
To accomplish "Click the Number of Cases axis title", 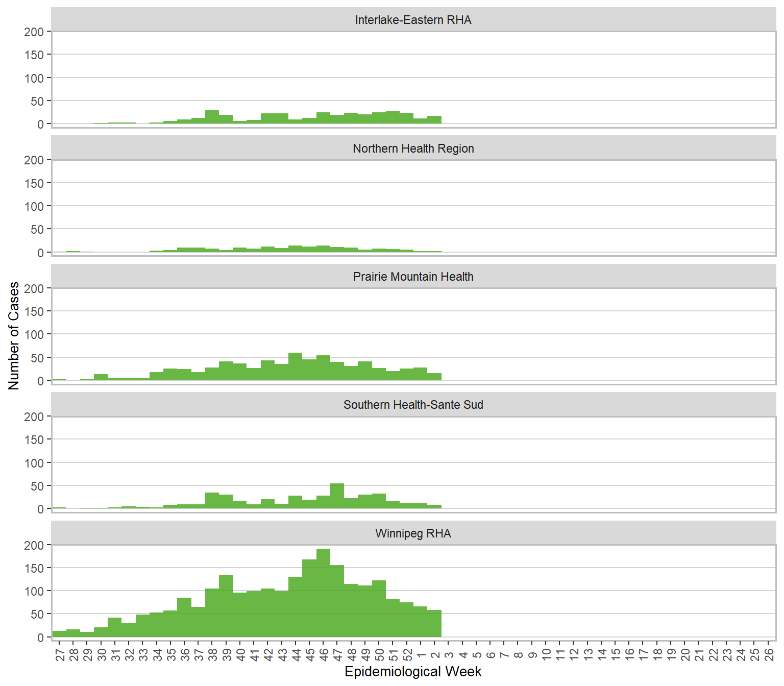I will (x=14, y=336).
